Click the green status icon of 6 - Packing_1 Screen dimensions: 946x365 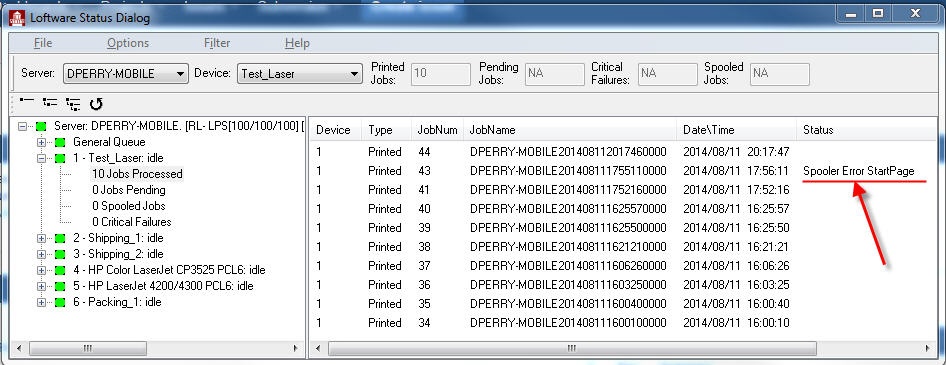point(60,302)
